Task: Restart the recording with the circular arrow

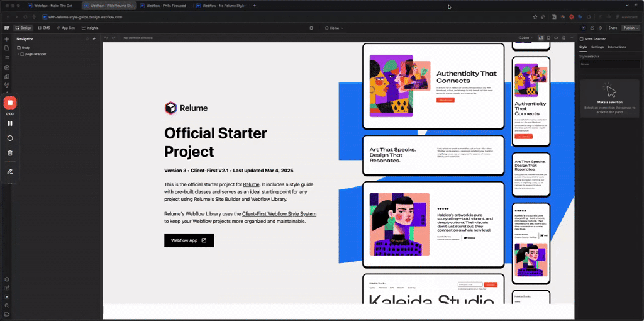Action: [x=9, y=138]
